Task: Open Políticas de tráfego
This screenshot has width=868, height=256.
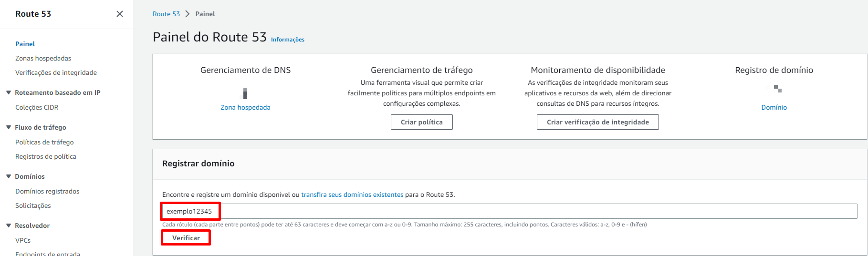Action: (x=44, y=142)
